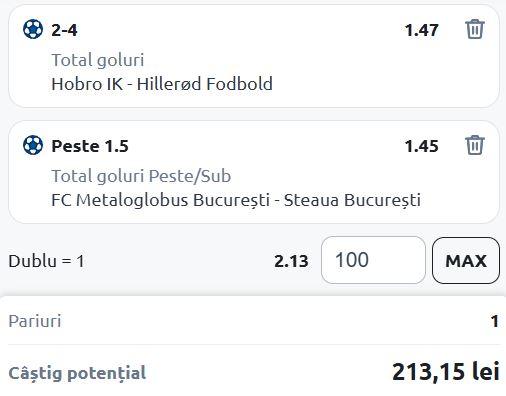Click the Total goluri Peste/Sub market label
The image size is (506, 396).
point(141,176)
